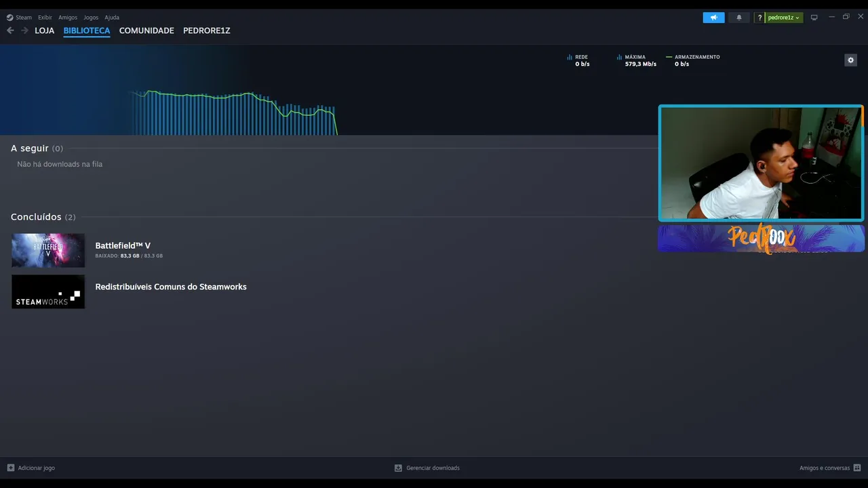Expand the pedrore1z account dropdown
868x488 pixels.
[784, 18]
